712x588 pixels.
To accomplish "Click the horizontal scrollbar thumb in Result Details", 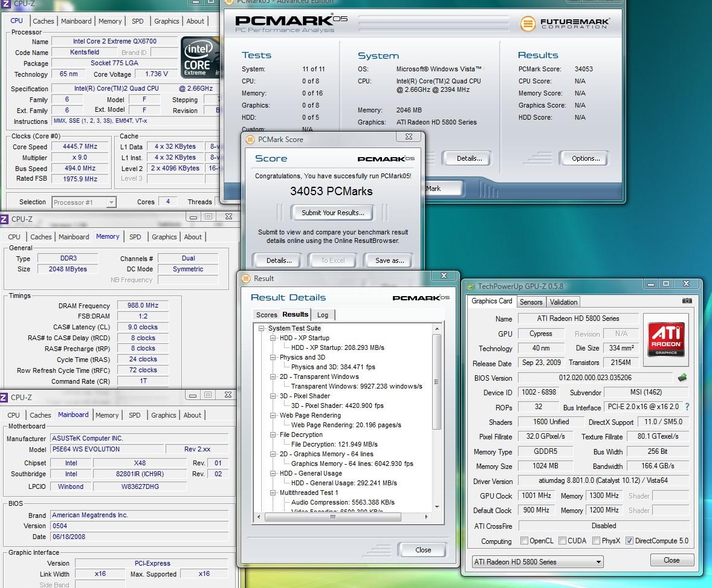I will coord(333,517).
